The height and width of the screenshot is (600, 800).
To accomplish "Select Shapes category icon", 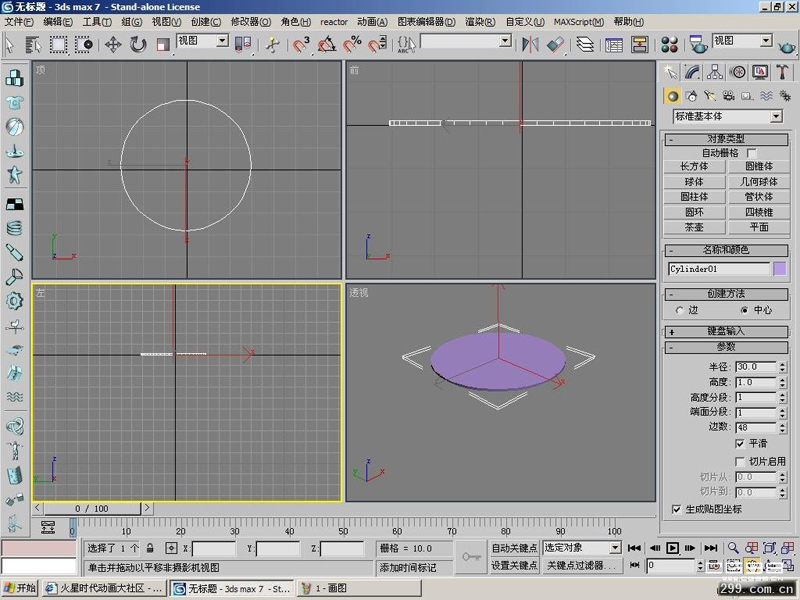I will (691, 96).
